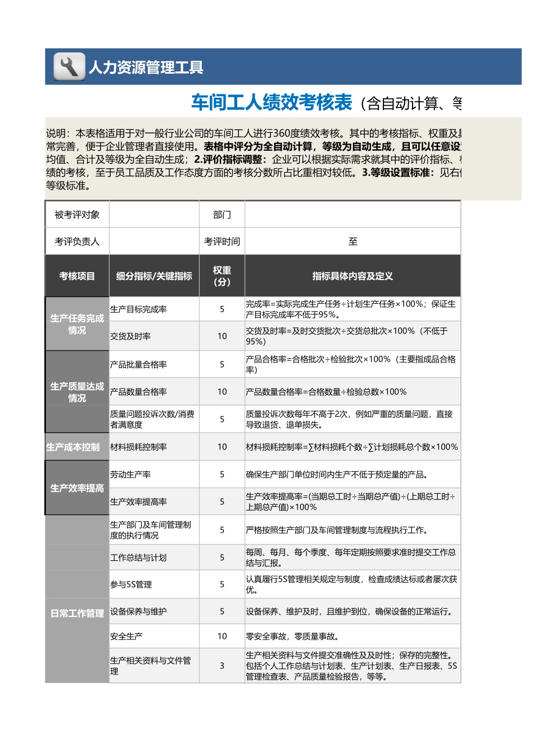
Task: Select the 设备保养与维护 cell
Action: coord(154,611)
